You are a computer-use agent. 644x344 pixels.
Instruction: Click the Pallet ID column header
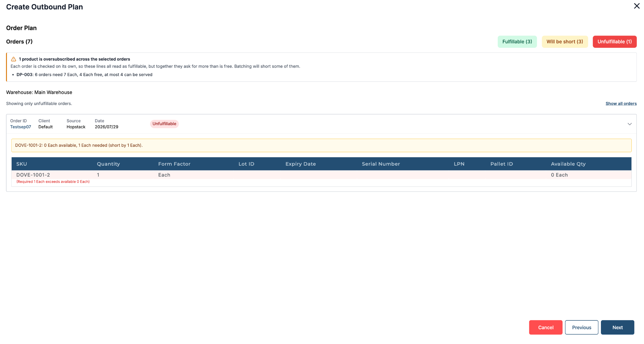502,164
